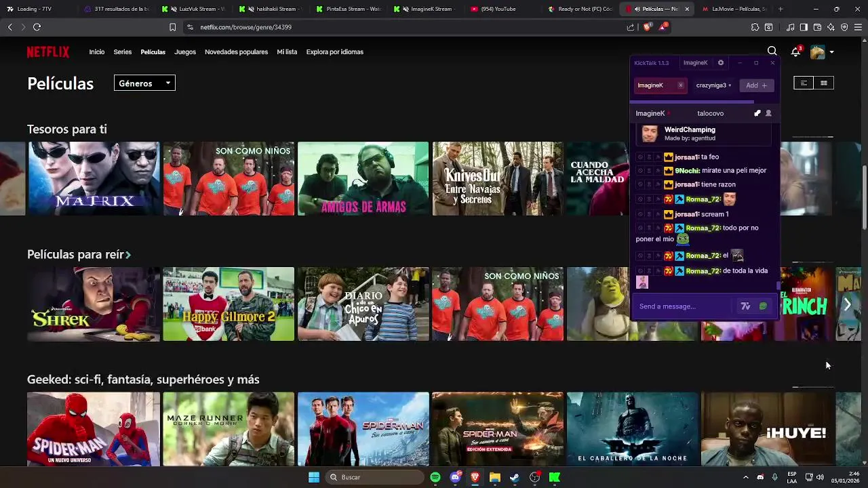Open the Matrix movie thumbnail

(94, 178)
